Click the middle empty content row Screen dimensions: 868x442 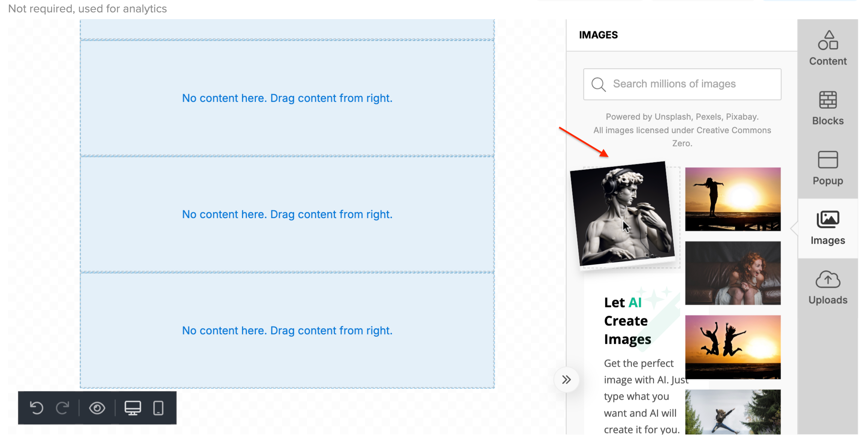click(287, 214)
